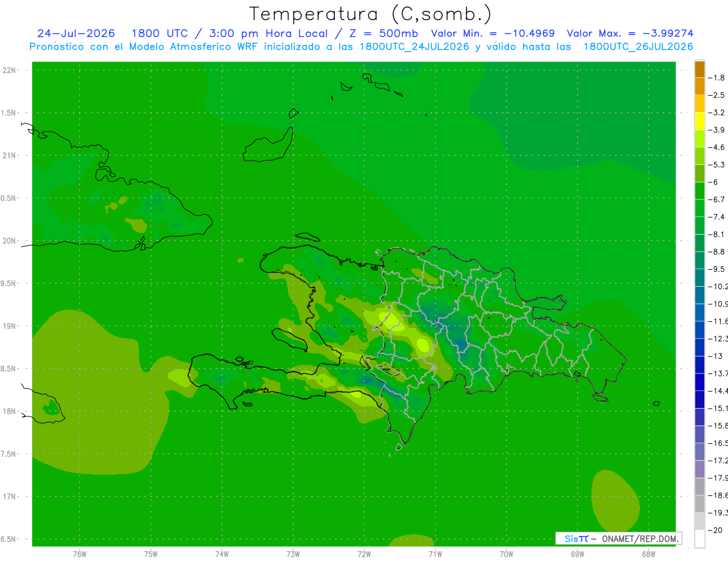This screenshot has width=728, height=562.
Task: Click the 'SisTT' logo text in the credit box
Action: [576, 538]
